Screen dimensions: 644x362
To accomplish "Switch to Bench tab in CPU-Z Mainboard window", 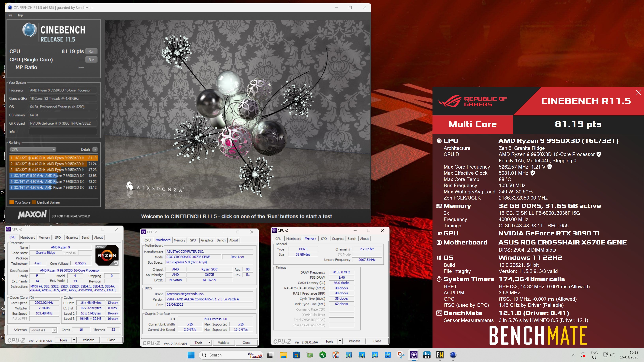I will 221,240.
